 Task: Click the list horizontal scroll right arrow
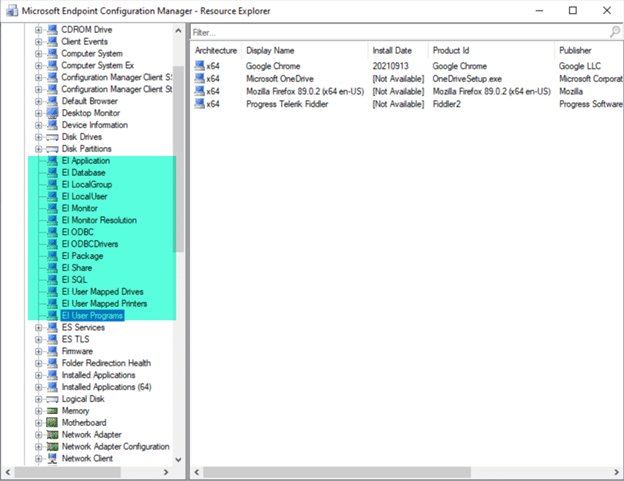point(616,472)
